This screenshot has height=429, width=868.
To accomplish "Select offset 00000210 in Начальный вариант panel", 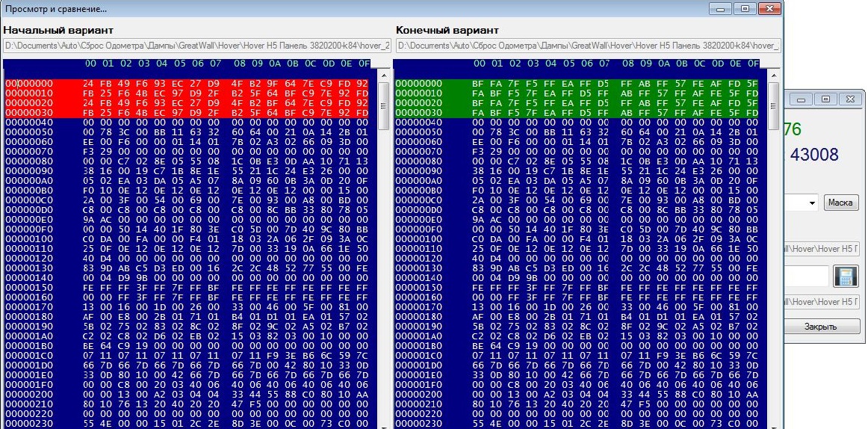I will pos(30,404).
